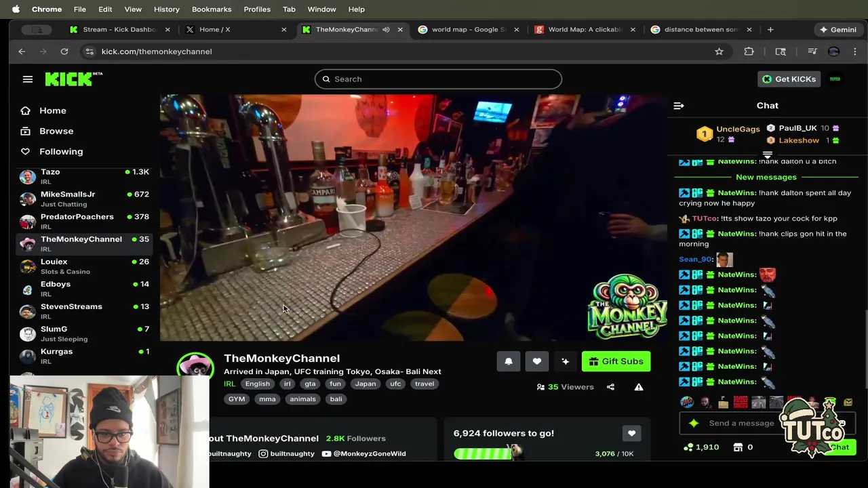868x488 pixels.
Task: Open the History menu
Action: click(x=166, y=9)
